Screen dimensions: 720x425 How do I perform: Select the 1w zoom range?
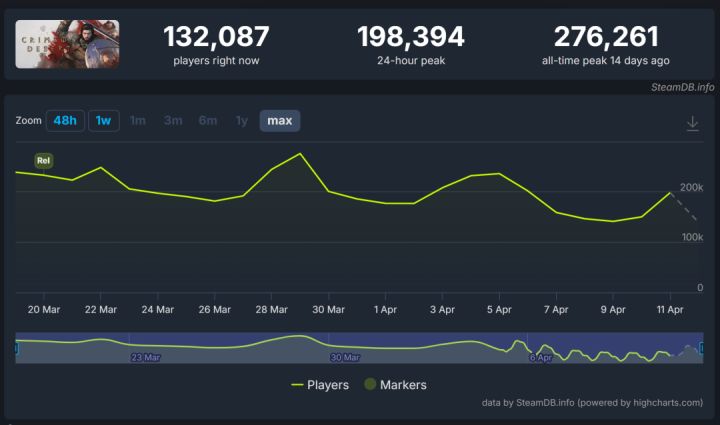click(104, 121)
